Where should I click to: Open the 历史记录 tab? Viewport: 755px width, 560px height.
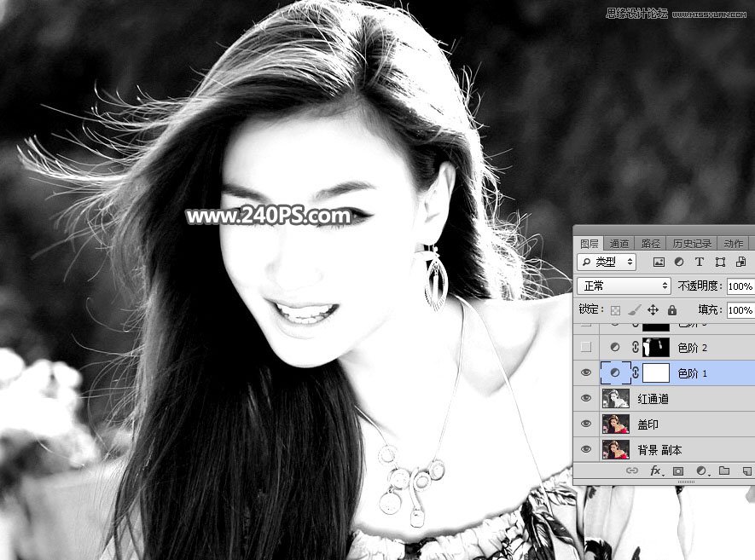[x=692, y=244]
